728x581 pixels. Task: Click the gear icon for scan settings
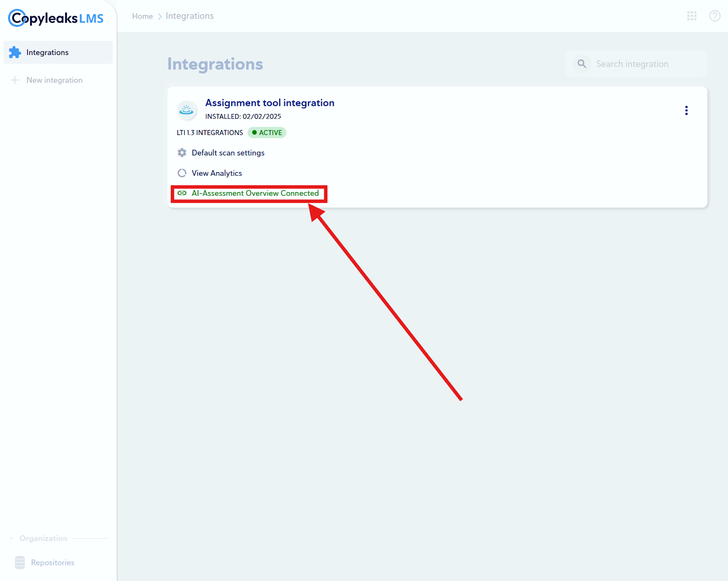tap(182, 153)
